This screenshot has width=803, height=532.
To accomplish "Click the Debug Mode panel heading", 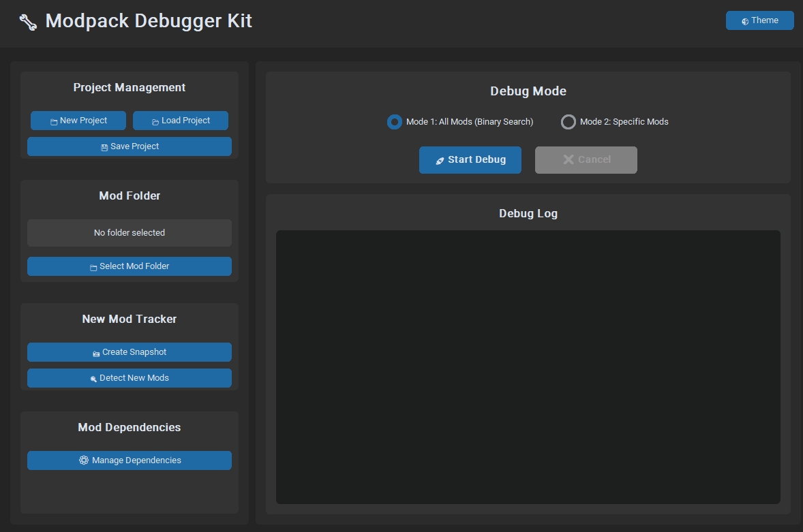I will click(x=528, y=91).
